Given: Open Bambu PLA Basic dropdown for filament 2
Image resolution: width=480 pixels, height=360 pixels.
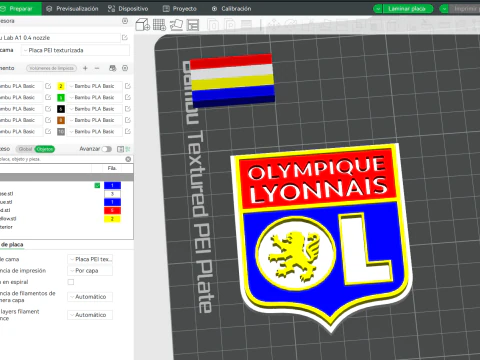Looking at the screenshot, I should tap(95, 86).
